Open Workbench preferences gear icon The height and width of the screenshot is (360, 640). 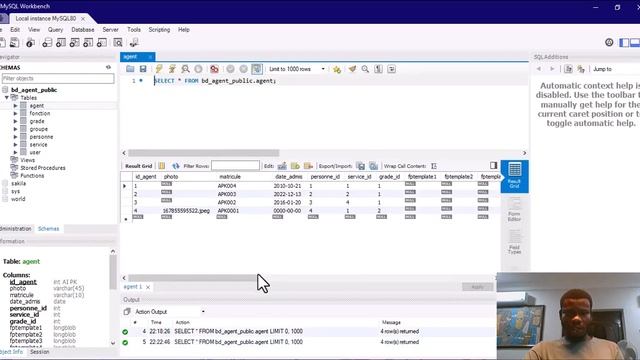[609, 42]
